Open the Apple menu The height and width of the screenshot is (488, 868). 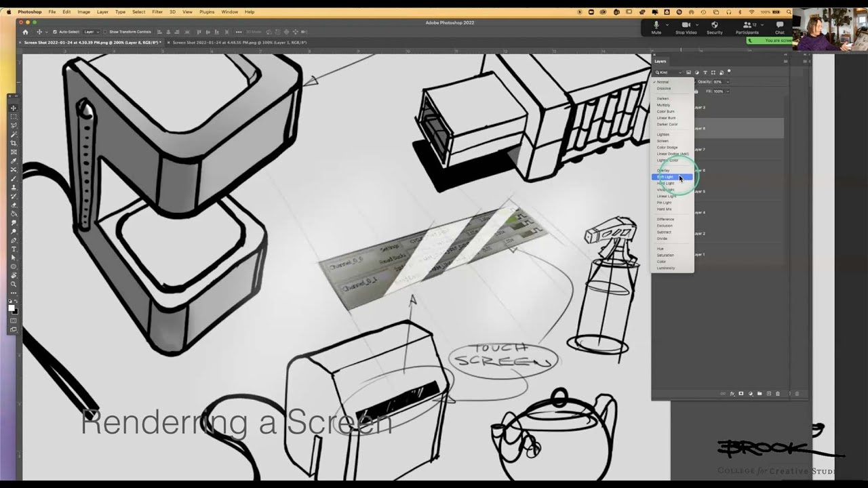coord(9,12)
